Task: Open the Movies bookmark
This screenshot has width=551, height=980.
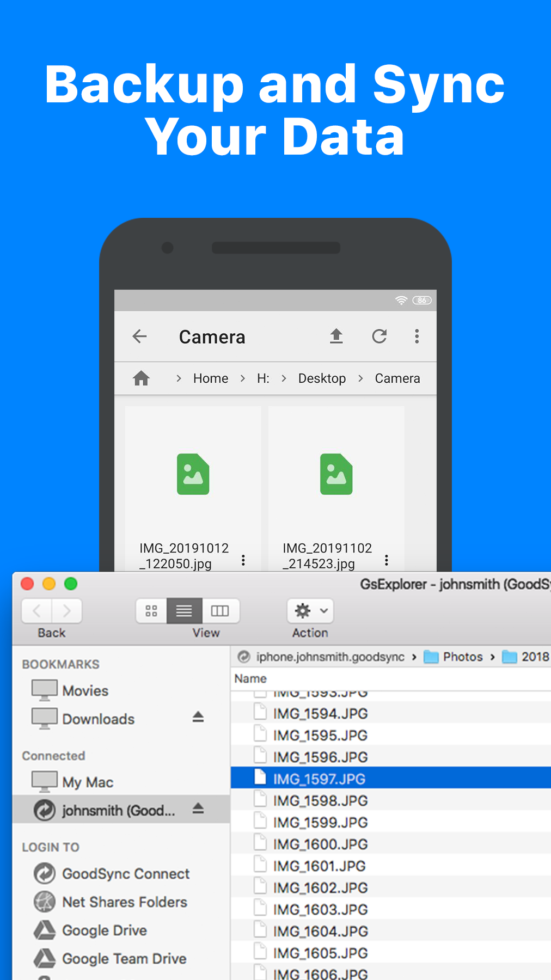Action: click(x=85, y=691)
